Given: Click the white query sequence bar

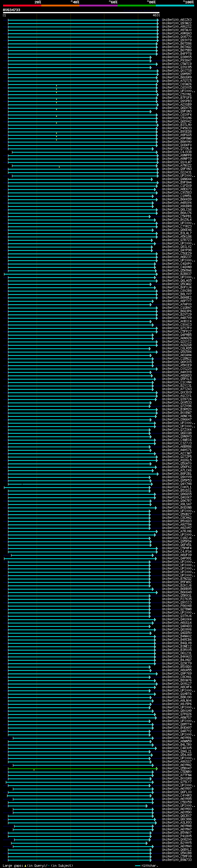Looking at the screenshot, I should (81, 13).
